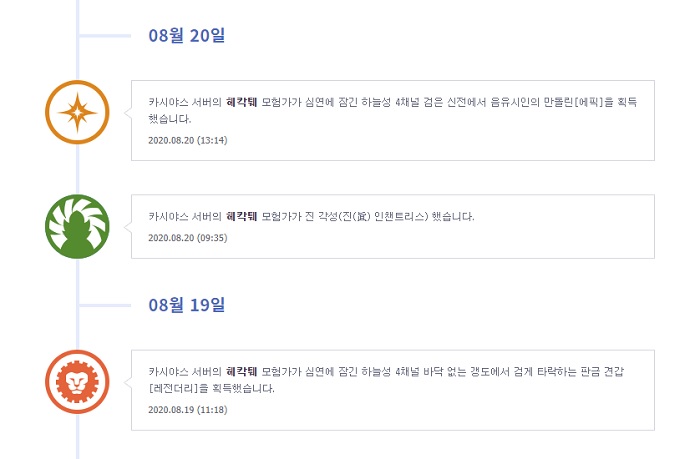Click the 음유시인의 만돌린[에픽] item text
The width and height of the screenshot is (700, 459).
coord(552,102)
